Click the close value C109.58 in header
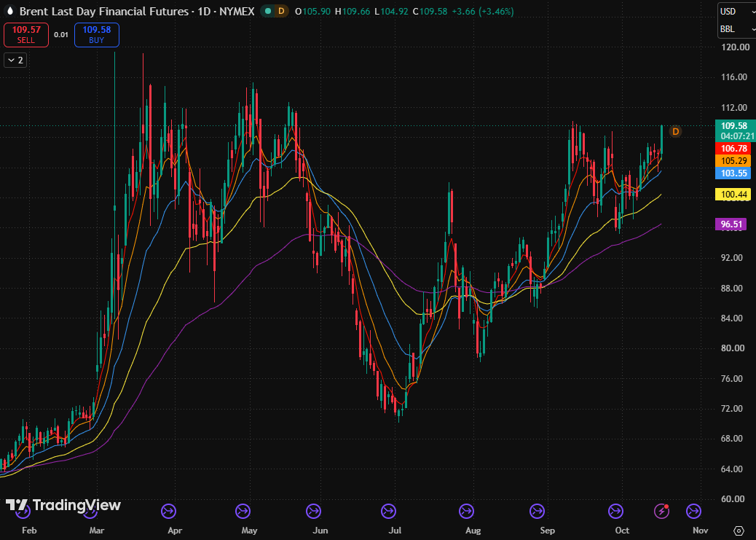The height and width of the screenshot is (540, 756). pyautogui.click(x=430, y=11)
